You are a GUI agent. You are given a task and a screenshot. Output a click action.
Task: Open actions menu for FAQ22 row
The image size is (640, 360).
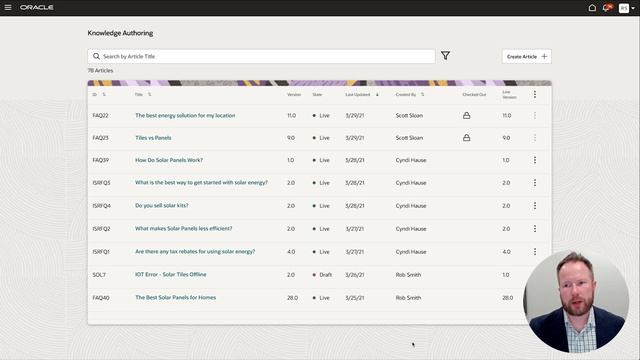click(x=535, y=116)
